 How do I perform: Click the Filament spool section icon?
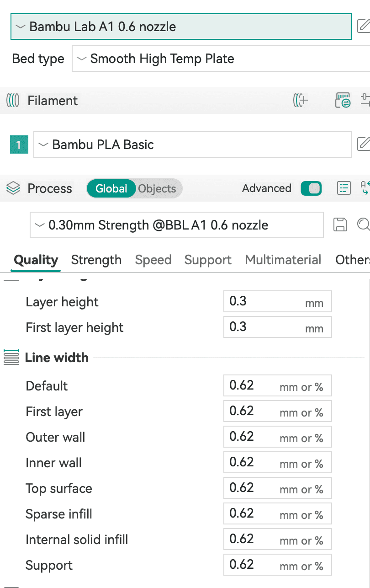click(x=13, y=101)
